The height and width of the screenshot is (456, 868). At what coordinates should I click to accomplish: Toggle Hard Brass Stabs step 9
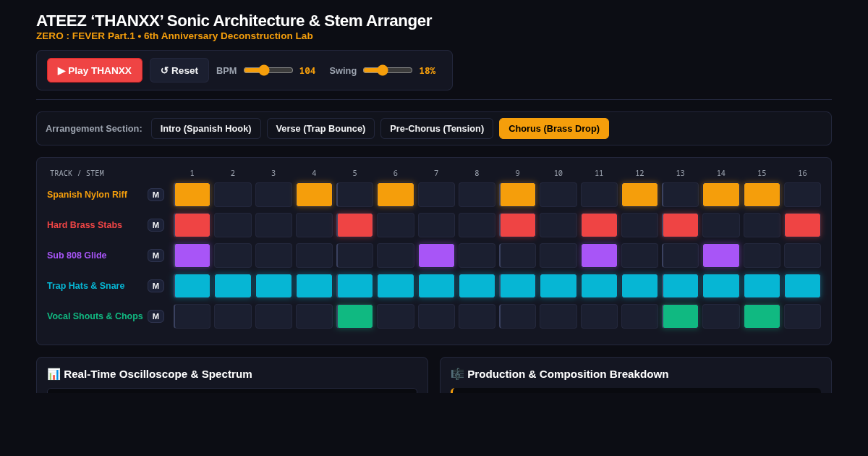point(517,225)
